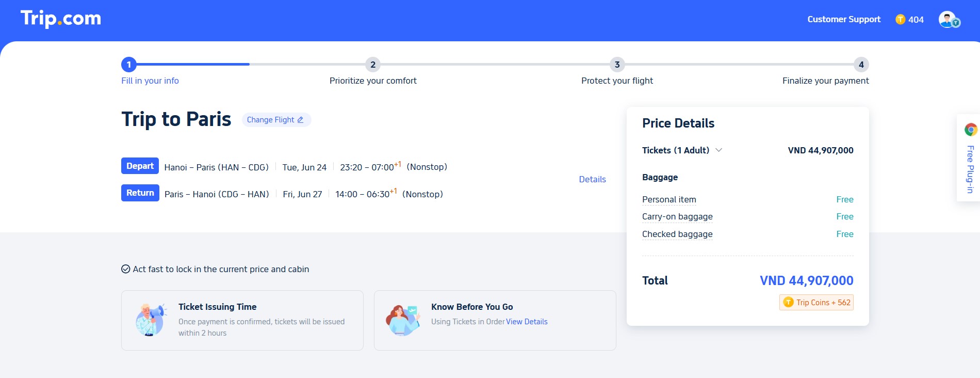Open the user profile avatar

pyautogui.click(x=949, y=20)
